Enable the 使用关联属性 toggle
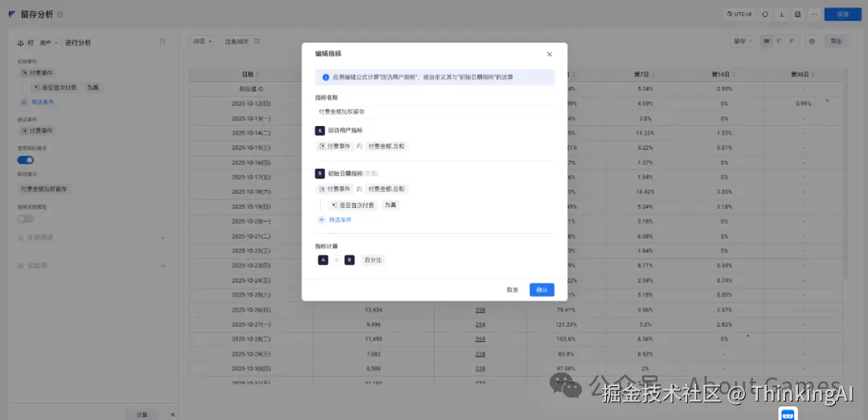This screenshot has height=420, width=868. pyautogui.click(x=26, y=219)
